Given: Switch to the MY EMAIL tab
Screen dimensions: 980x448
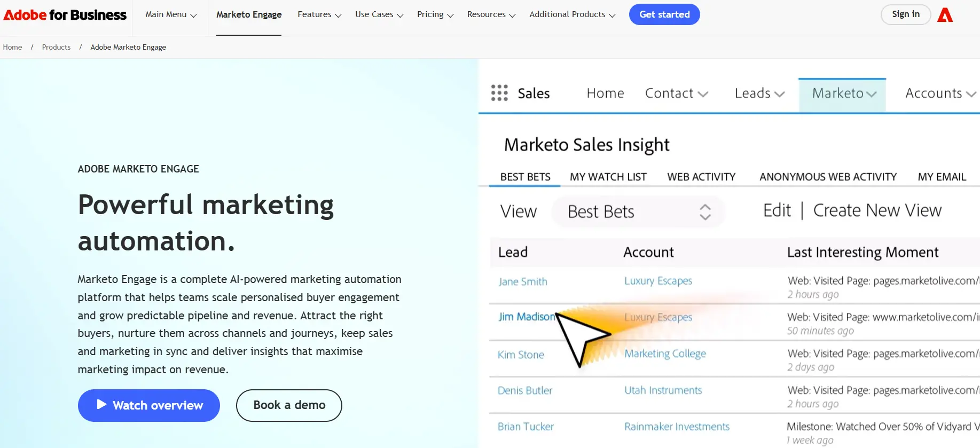Looking at the screenshot, I should [942, 177].
